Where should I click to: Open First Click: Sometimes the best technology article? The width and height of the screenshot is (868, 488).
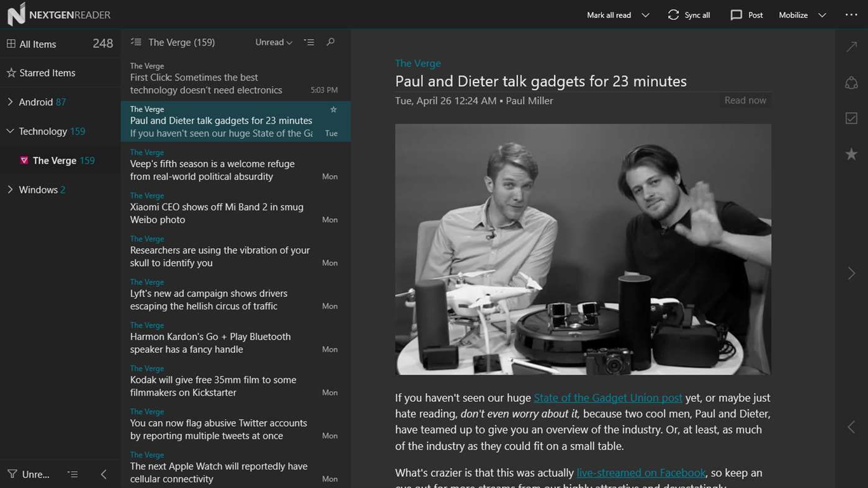tap(236, 79)
